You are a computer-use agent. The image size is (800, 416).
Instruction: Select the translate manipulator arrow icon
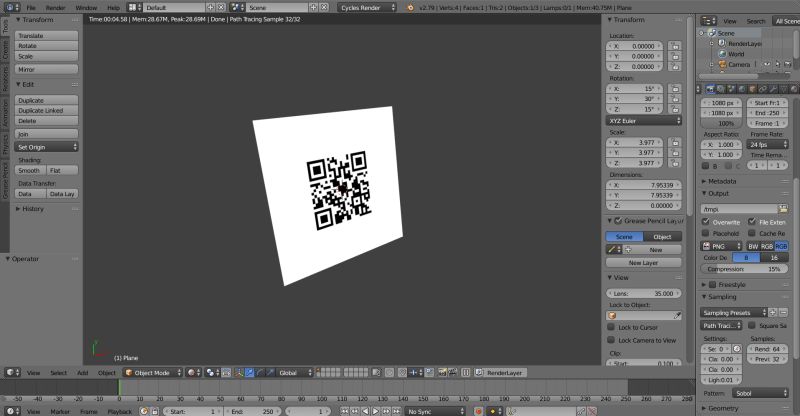point(249,373)
